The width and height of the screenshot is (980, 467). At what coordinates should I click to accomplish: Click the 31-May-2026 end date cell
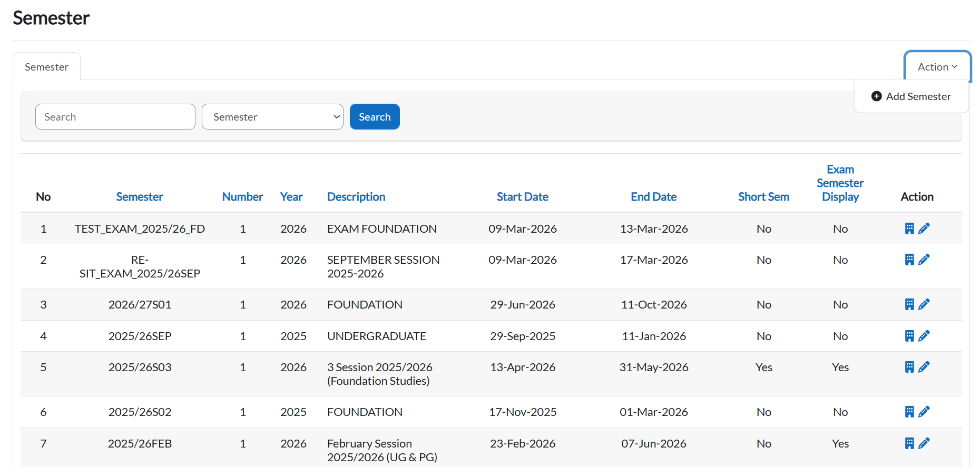pos(654,367)
